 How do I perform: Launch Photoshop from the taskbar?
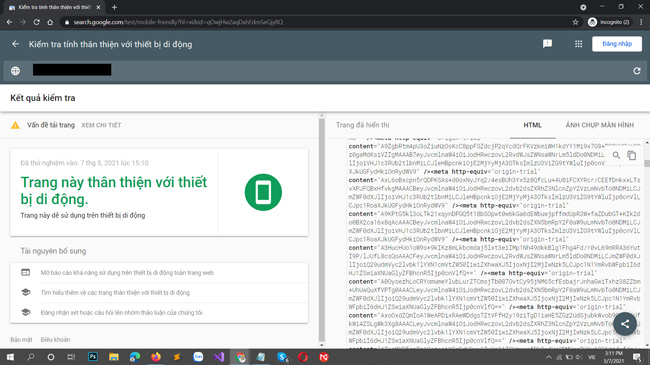pos(92,357)
